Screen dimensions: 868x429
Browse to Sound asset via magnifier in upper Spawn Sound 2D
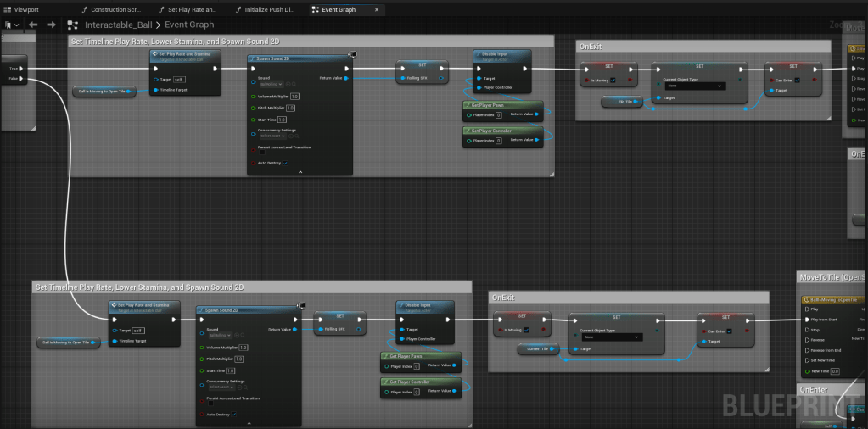coord(294,84)
